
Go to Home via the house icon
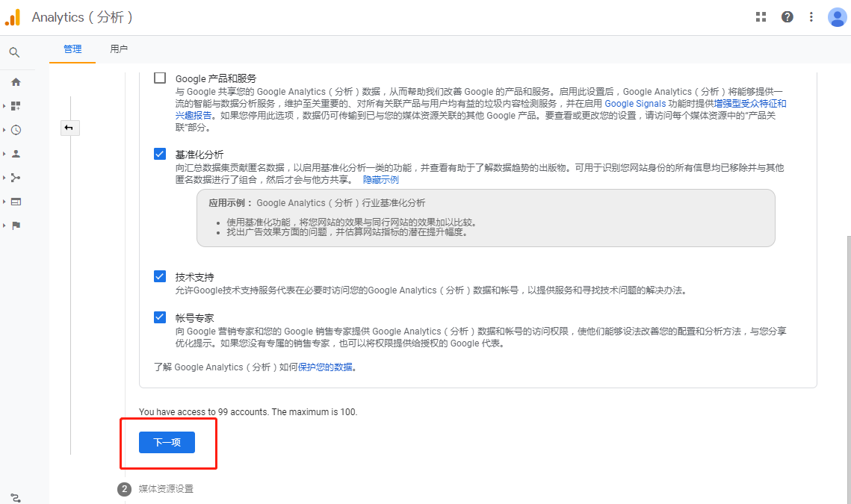click(16, 82)
